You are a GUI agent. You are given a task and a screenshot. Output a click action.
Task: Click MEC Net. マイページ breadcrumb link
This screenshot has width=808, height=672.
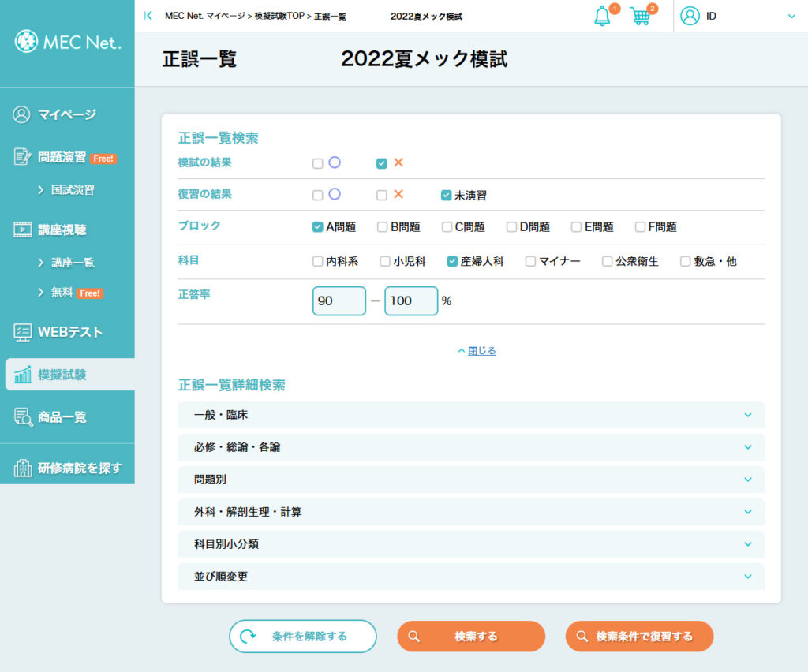(x=205, y=16)
